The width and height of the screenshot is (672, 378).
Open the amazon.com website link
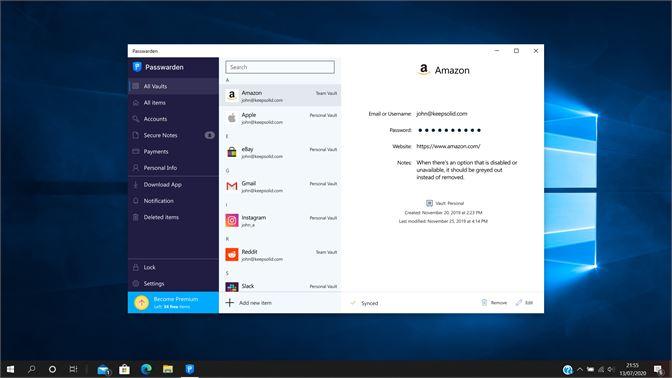448,146
